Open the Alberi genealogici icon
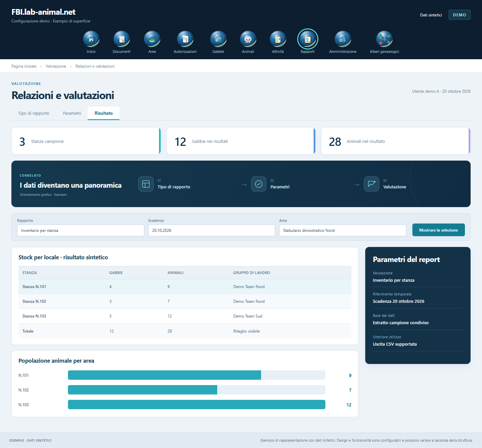Screen dimensions: 482x448 click(384, 39)
